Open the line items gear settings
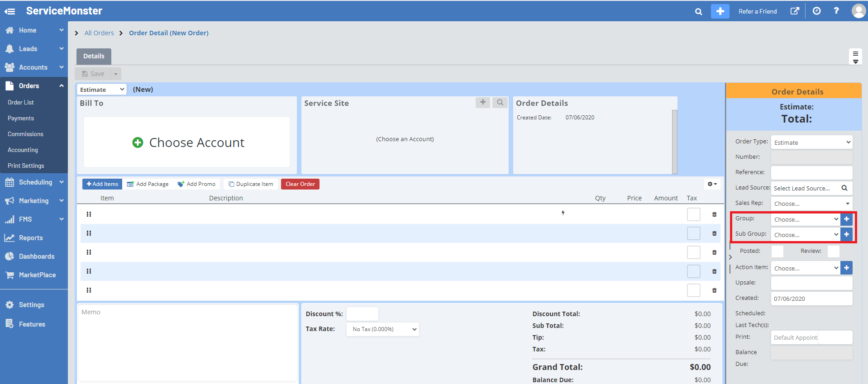The height and width of the screenshot is (384, 868). click(712, 184)
